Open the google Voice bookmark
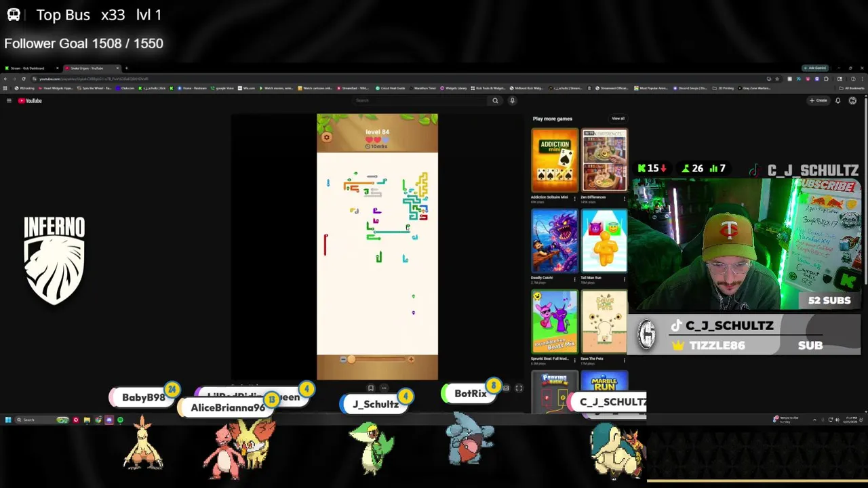868x488 pixels. pos(222,88)
